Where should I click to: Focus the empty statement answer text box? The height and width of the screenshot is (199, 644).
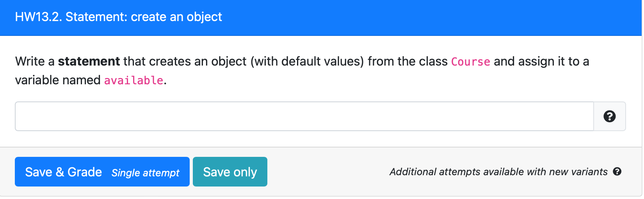pos(304,116)
